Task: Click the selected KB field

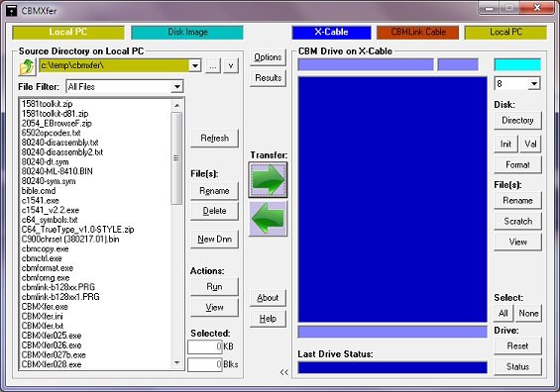Action: click(205, 346)
